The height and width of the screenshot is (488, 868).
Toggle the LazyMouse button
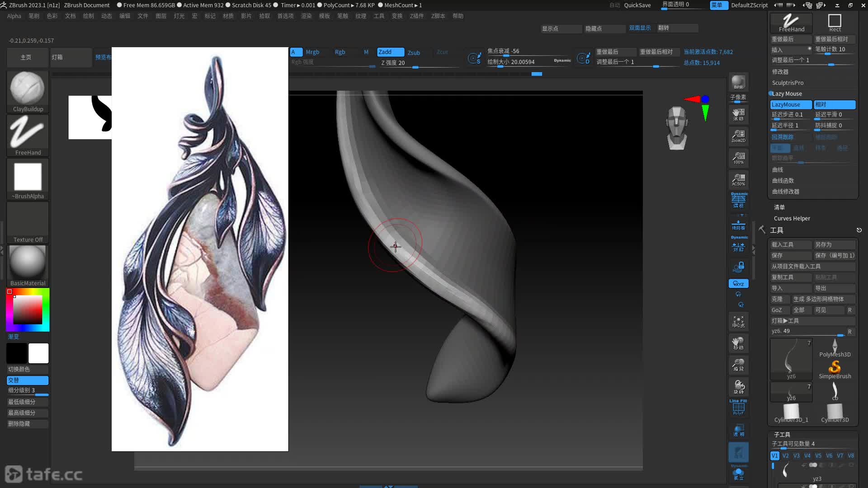tap(791, 104)
